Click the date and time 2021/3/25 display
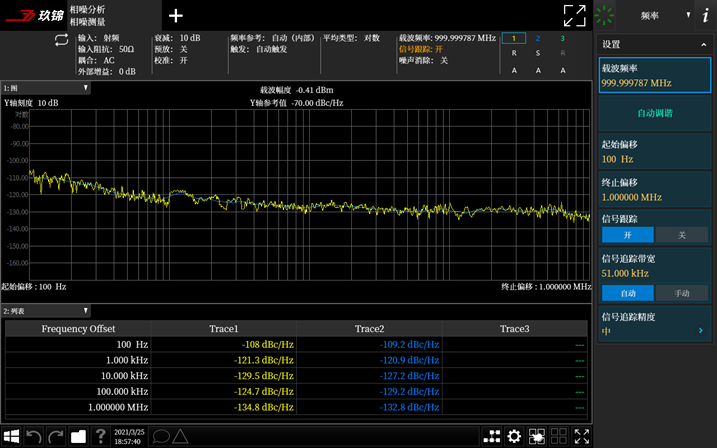The image size is (717, 448). [129, 437]
